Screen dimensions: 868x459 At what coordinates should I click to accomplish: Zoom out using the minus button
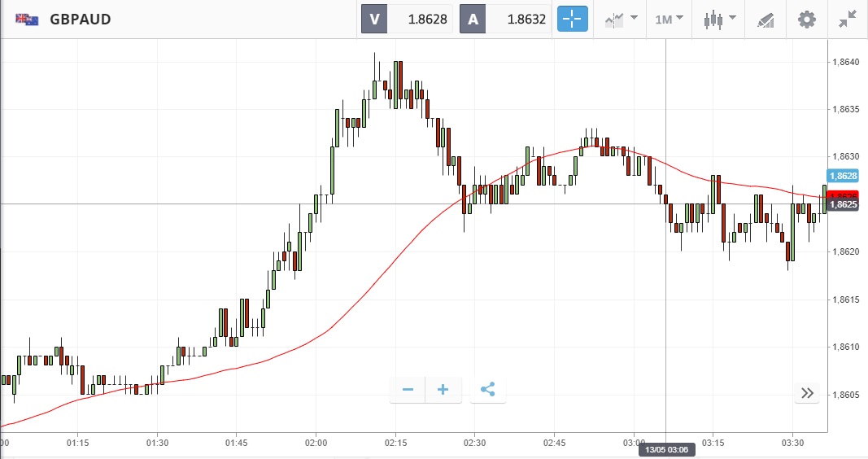click(x=408, y=390)
